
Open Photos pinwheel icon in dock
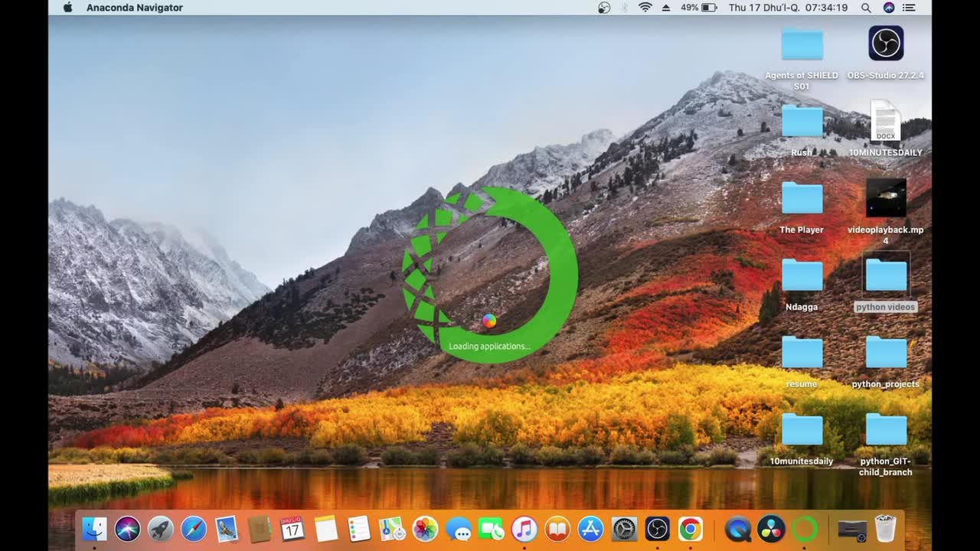[x=425, y=529]
